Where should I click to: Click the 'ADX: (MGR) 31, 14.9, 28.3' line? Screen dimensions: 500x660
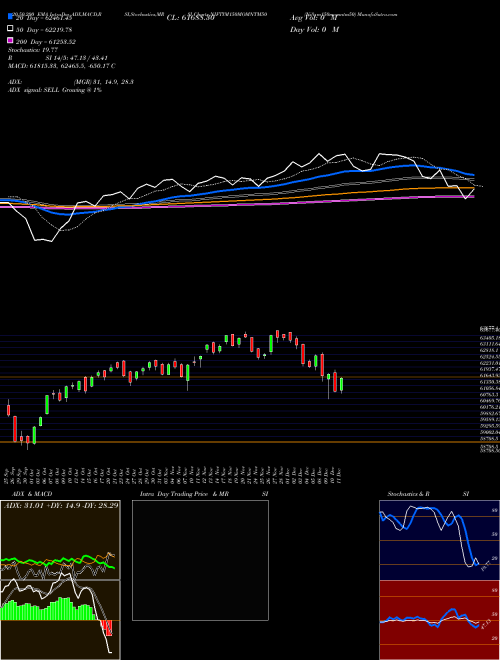click(71, 82)
